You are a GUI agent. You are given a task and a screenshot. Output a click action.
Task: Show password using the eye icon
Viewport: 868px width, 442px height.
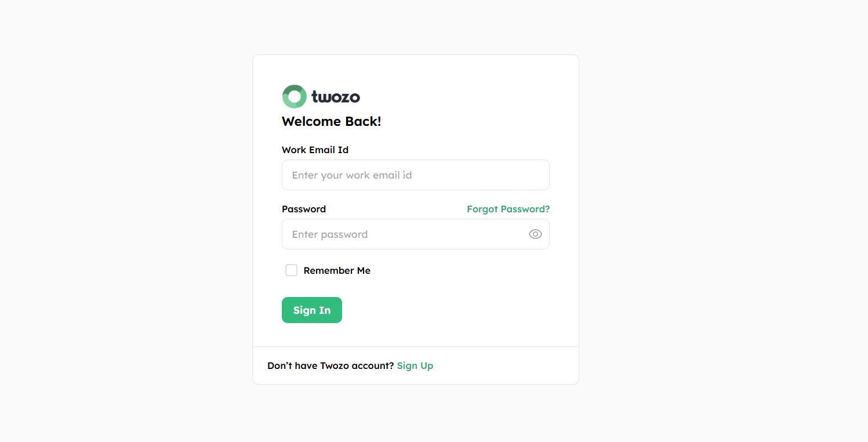click(x=535, y=234)
